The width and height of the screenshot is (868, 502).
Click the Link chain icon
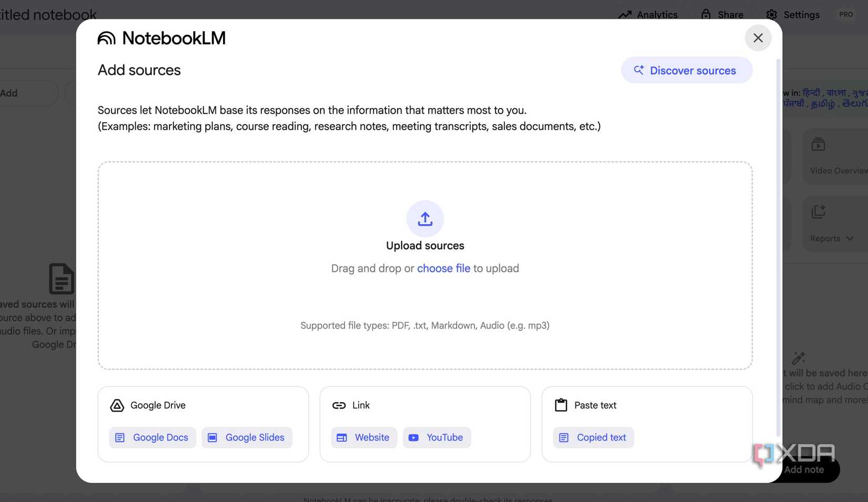(x=339, y=405)
